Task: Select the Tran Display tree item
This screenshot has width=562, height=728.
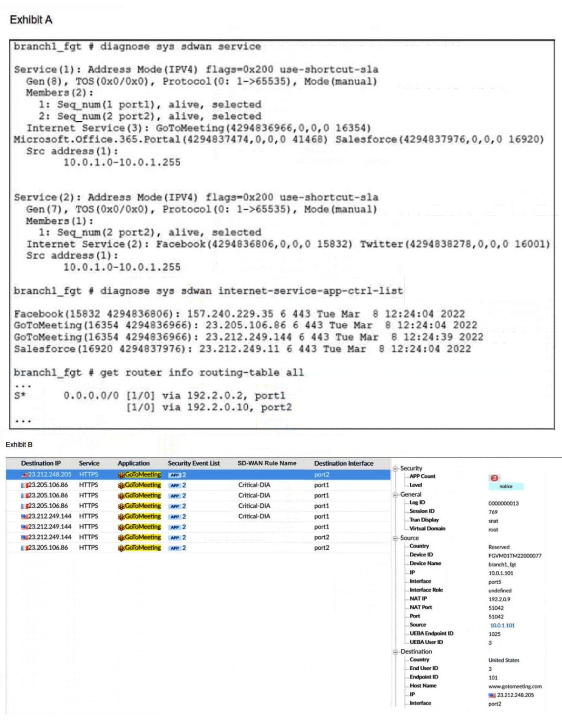Action: click(424, 520)
